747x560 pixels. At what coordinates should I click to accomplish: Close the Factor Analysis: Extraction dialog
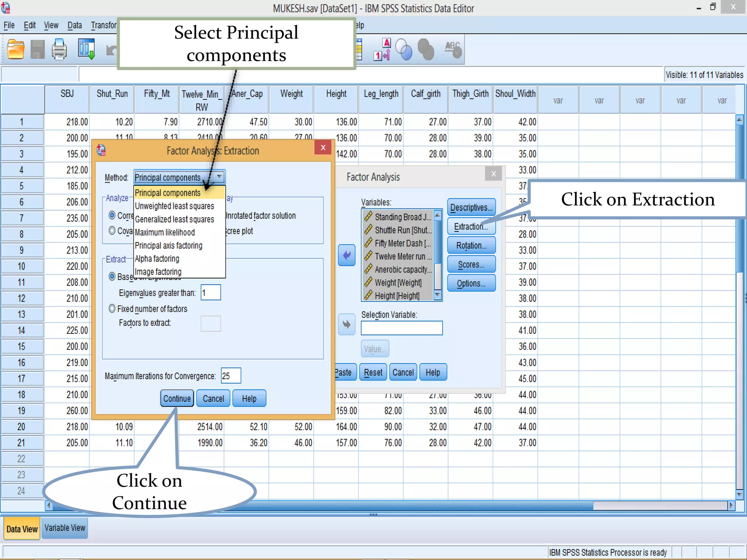(323, 147)
